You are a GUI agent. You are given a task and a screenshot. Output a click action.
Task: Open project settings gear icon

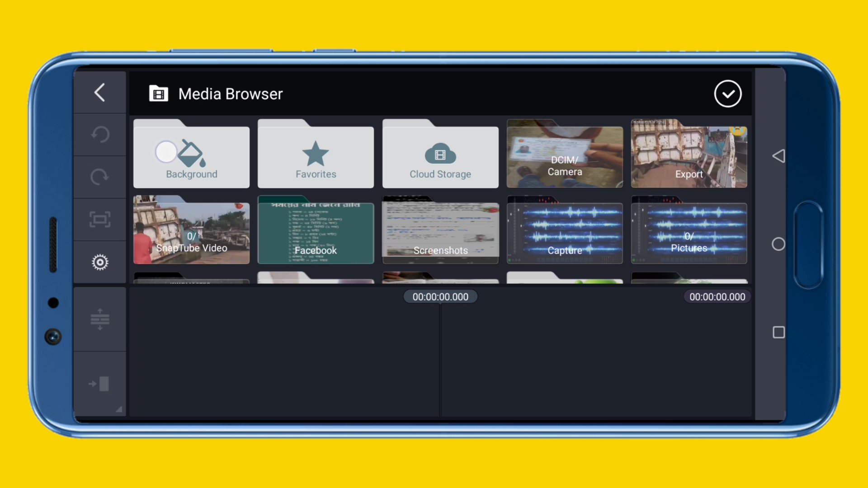[x=99, y=262]
